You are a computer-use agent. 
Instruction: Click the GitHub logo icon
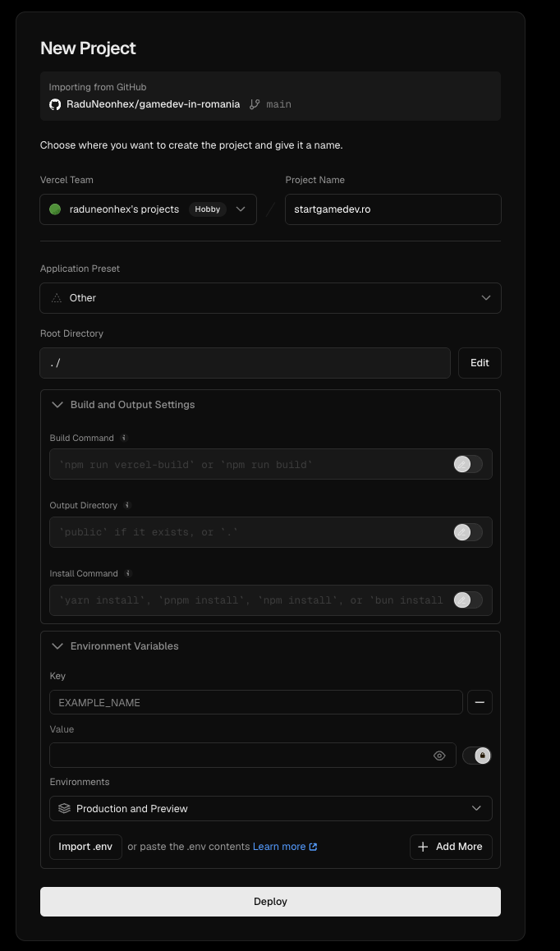pyautogui.click(x=55, y=104)
